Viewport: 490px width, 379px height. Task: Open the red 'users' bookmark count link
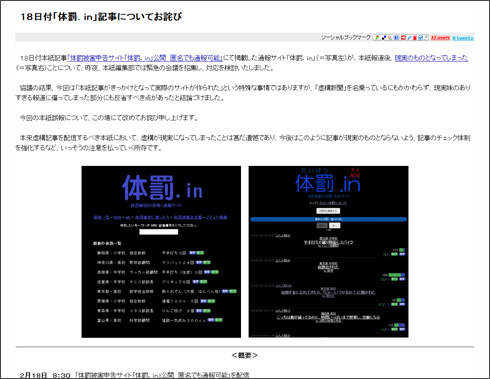pos(440,38)
